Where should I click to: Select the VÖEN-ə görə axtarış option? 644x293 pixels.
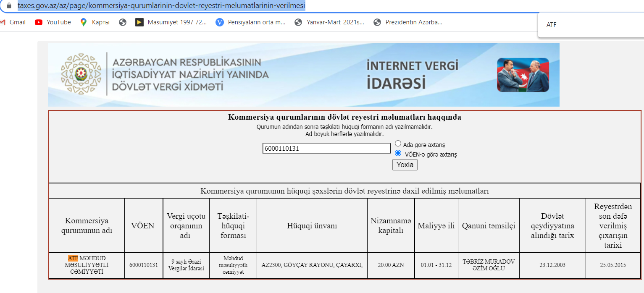coord(426,154)
